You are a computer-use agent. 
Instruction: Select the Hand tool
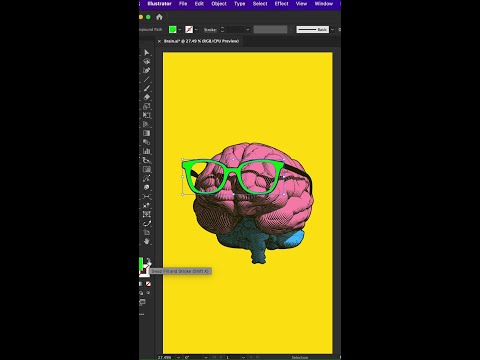pyautogui.click(x=147, y=241)
